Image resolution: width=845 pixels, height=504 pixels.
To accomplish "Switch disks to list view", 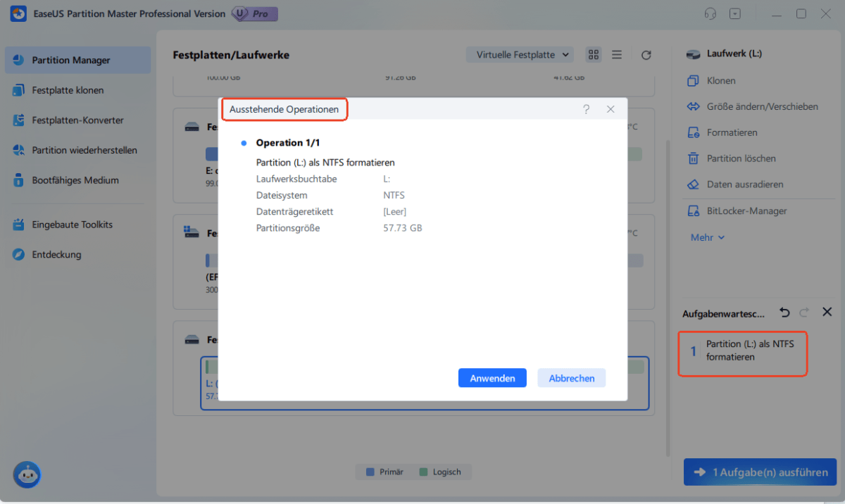I will [x=617, y=54].
